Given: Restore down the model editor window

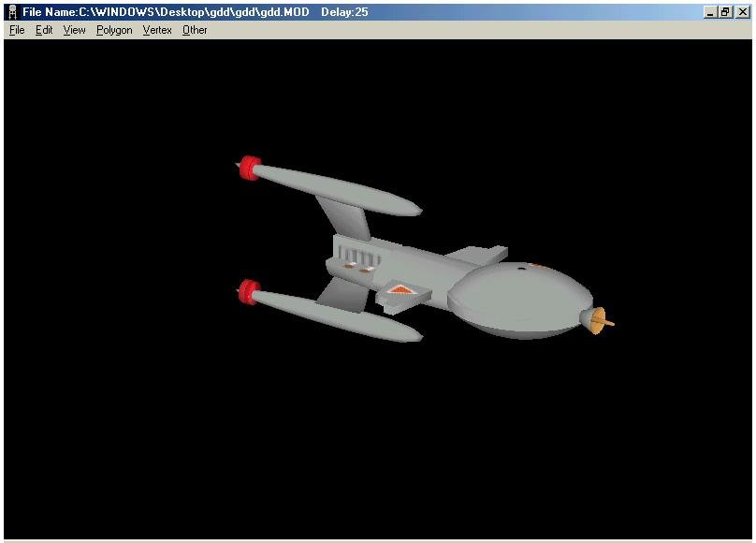Looking at the screenshot, I should tap(725, 12).
